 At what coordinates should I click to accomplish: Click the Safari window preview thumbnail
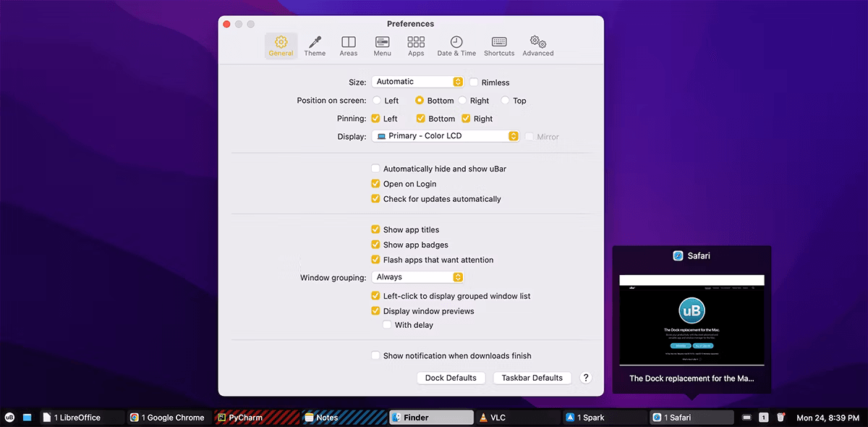click(692, 318)
